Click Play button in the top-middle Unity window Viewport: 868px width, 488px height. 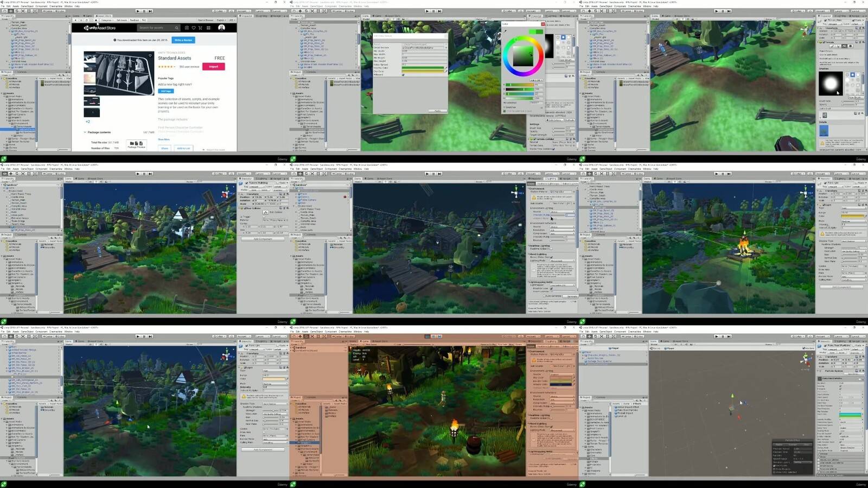[x=427, y=11]
